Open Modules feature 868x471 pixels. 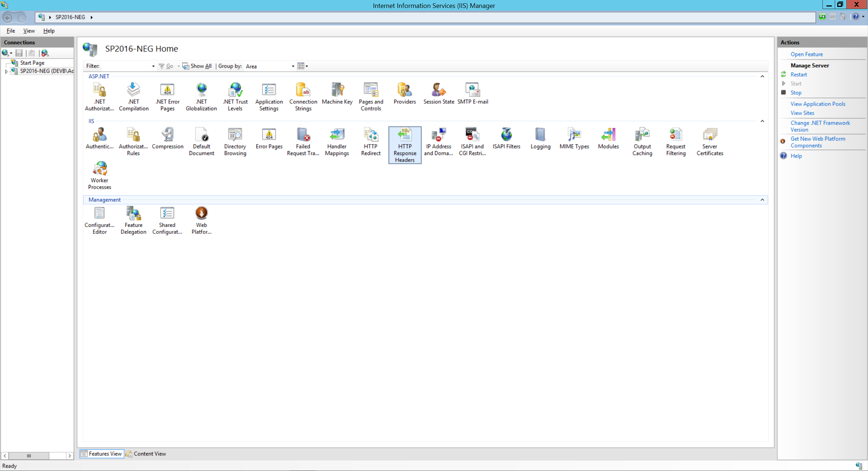coord(608,138)
